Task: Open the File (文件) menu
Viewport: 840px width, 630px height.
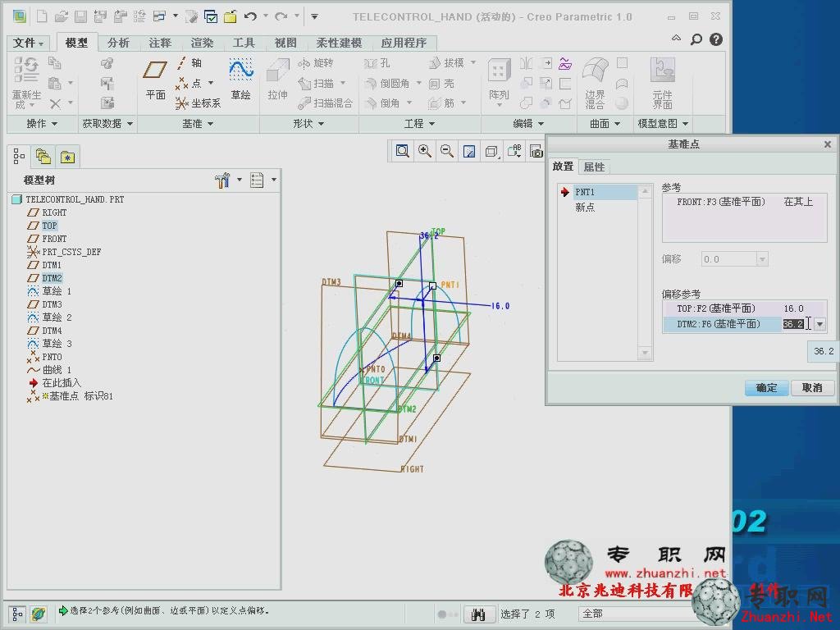Action: 28,43
